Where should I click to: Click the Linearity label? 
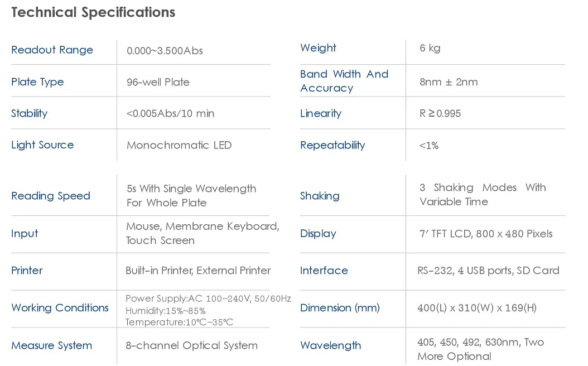tap(320, 113)
